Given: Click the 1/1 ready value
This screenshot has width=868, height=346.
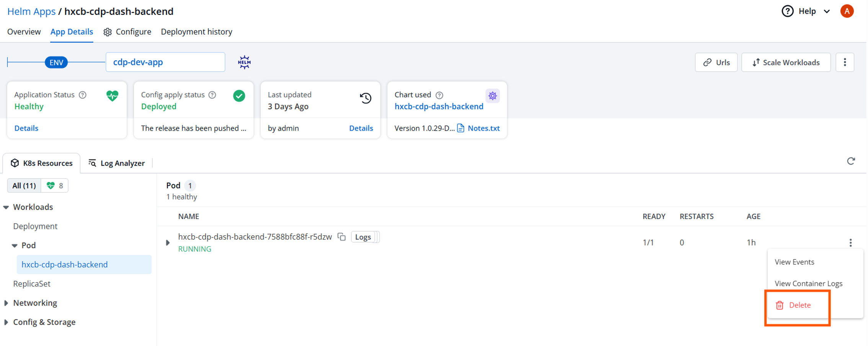Looking at the screenshot, I should (x=648, y=243).
